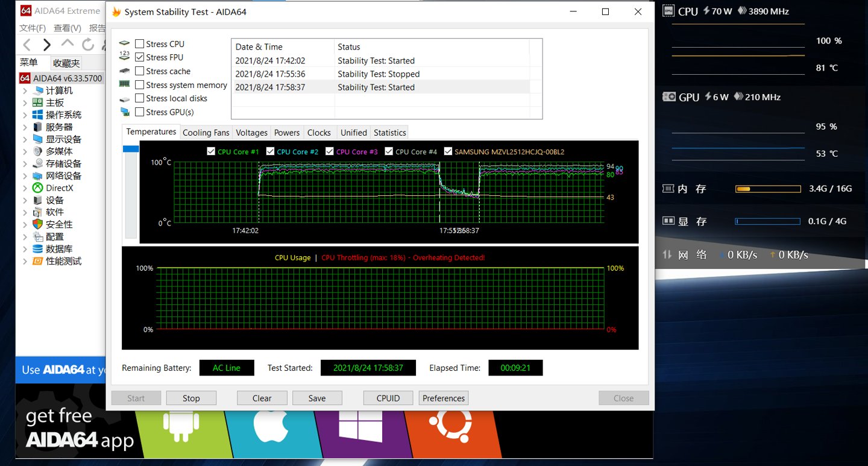The height and width of the screenshot is (466, 868).
Task: Click the 软件 software icon in the tree
Action: pyautogui.click(x=38, y=212)
